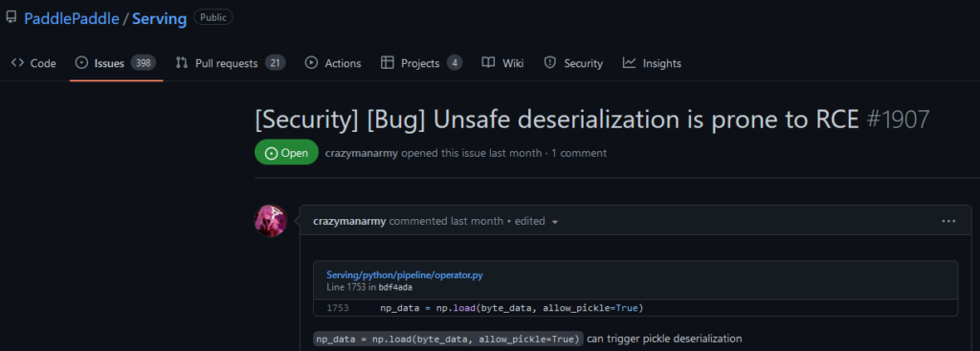Image resolution: width=980 pixels, height=351 pixels.
Task: Click the crazymanarmy author name in comment header
Action: pos(349,221)
